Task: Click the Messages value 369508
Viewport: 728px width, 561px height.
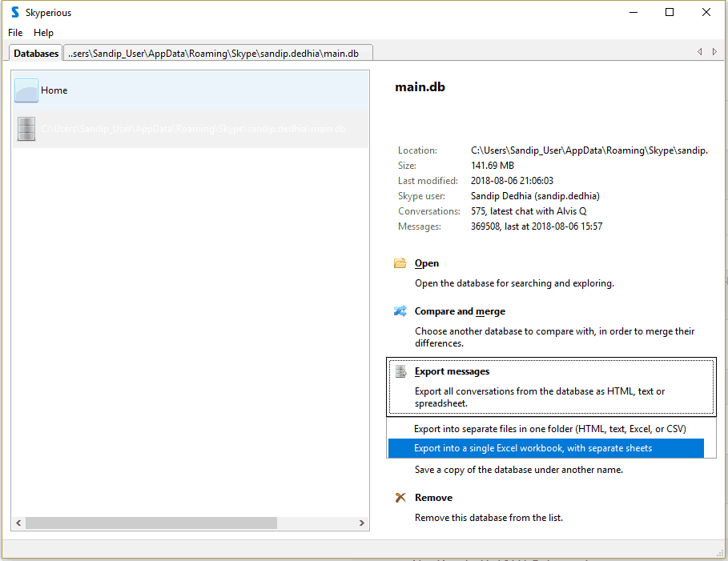Action: (x=537, y=226)
